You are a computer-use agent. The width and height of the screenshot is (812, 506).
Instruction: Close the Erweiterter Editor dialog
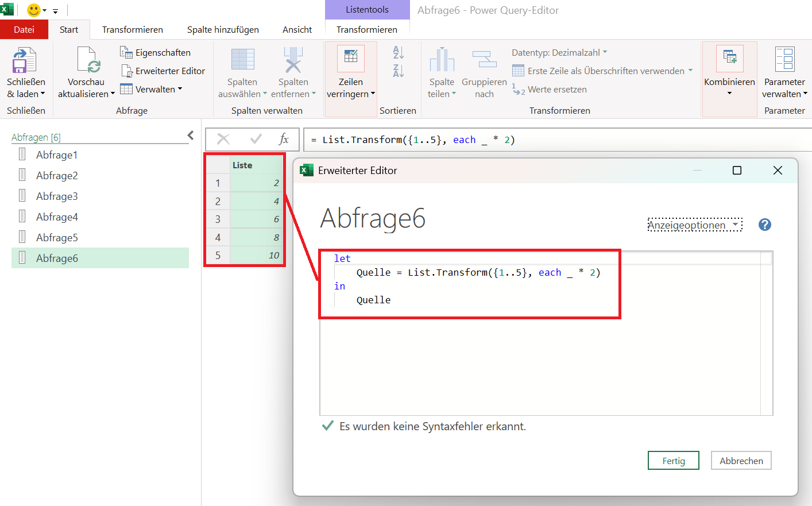click(778, 170)
